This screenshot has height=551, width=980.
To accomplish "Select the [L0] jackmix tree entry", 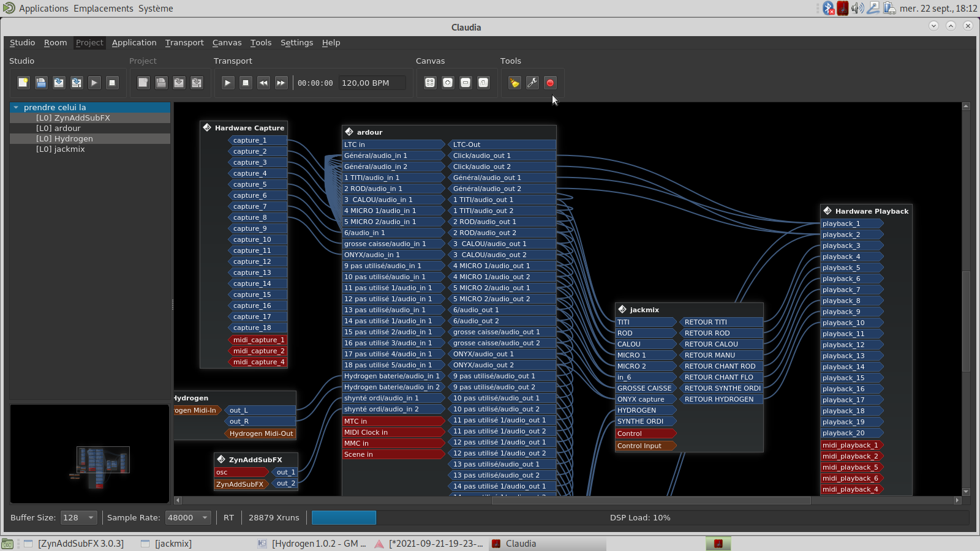I will click(x=60, y=149).
